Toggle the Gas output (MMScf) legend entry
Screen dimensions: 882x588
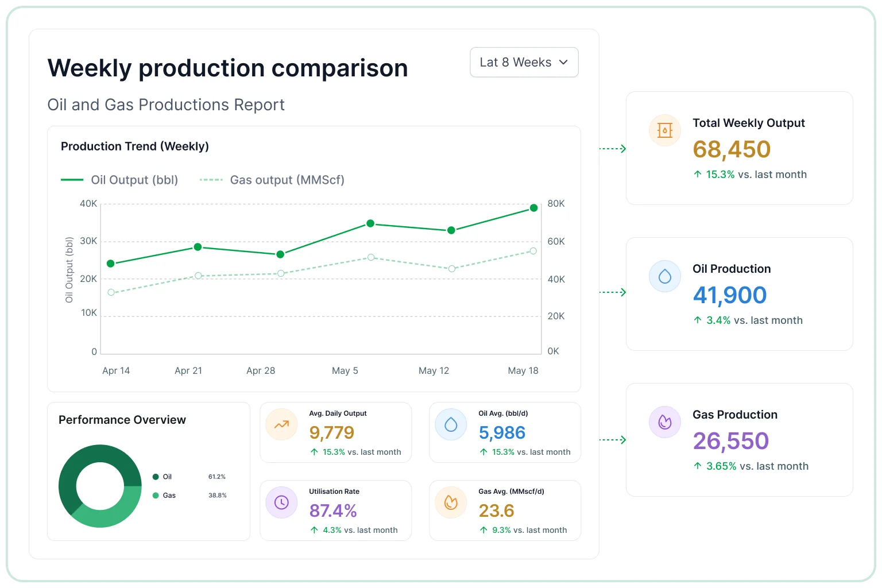[272, 180]
